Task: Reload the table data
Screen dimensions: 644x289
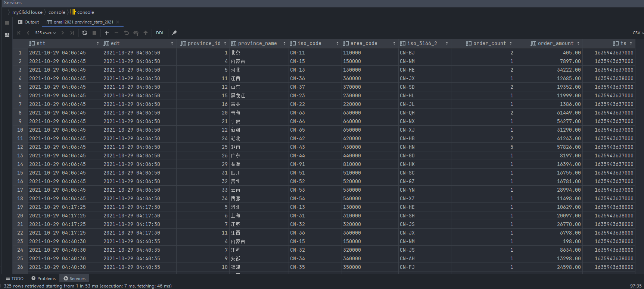Action: (x=85, y=33)
